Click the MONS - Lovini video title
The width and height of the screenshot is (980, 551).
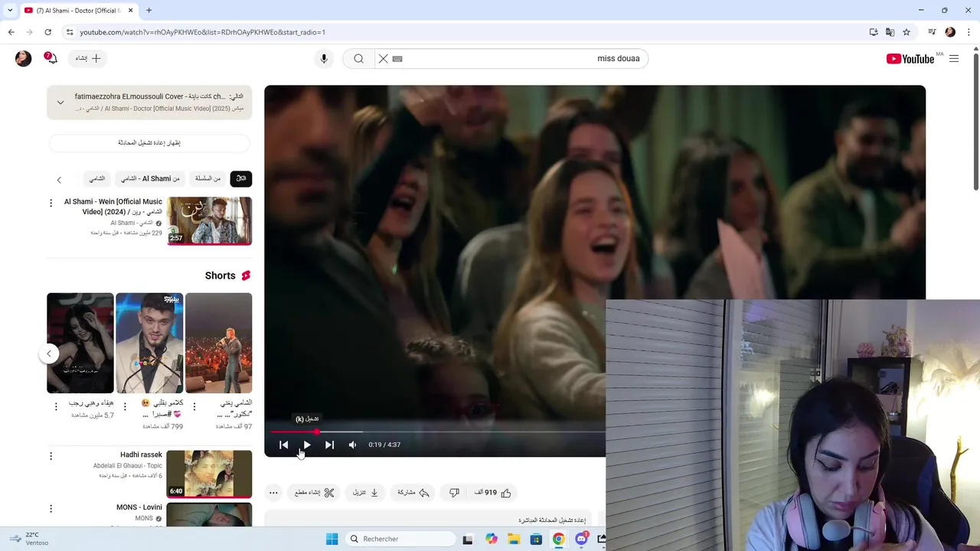[139, 507]
